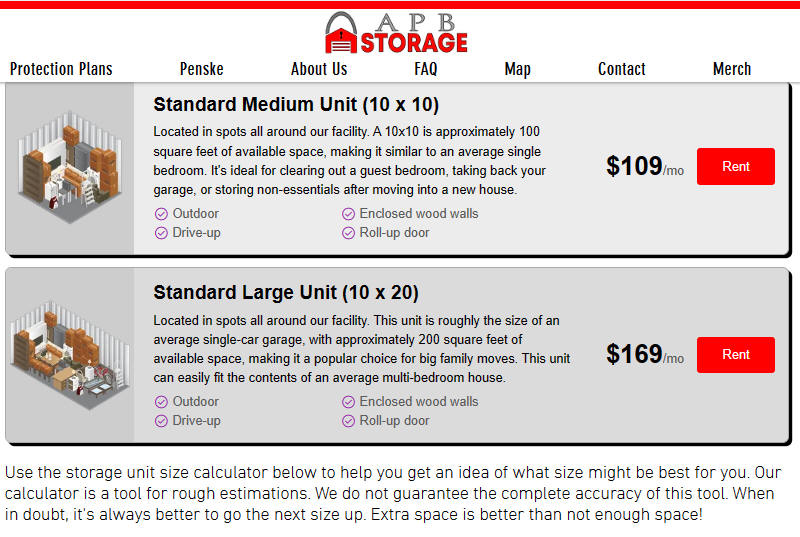Click Enclosed wood walls checkmark in Large Unit

pyautogui.click(x=348, y=402)
